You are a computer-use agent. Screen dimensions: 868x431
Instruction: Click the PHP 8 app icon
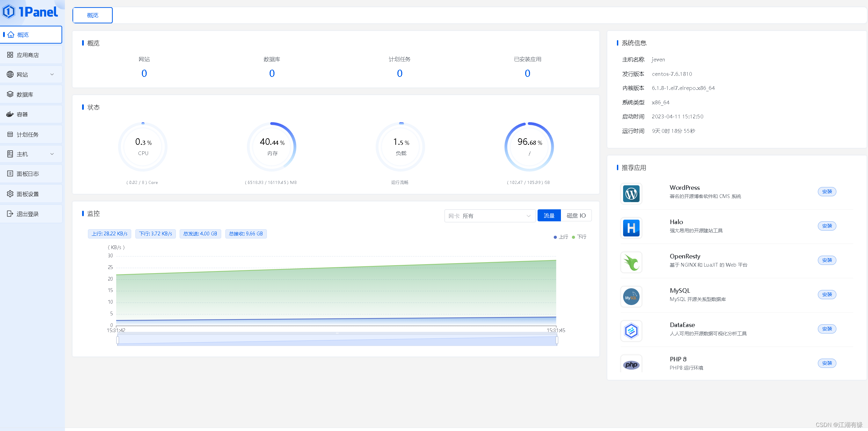(631, 364)
